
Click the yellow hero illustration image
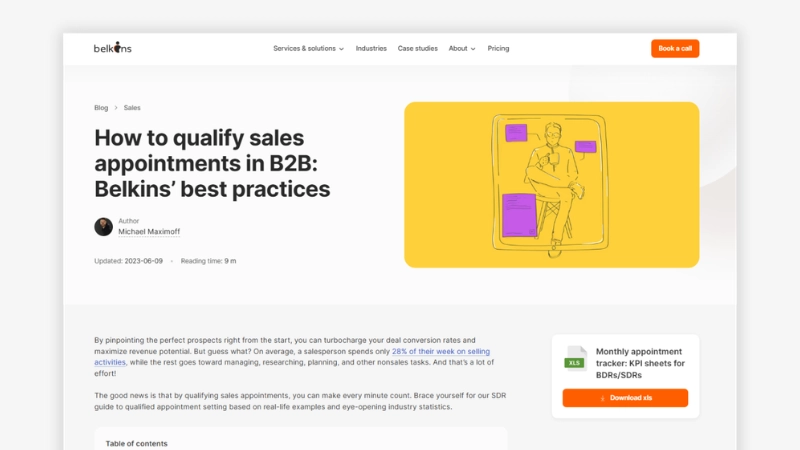[551, 185]
